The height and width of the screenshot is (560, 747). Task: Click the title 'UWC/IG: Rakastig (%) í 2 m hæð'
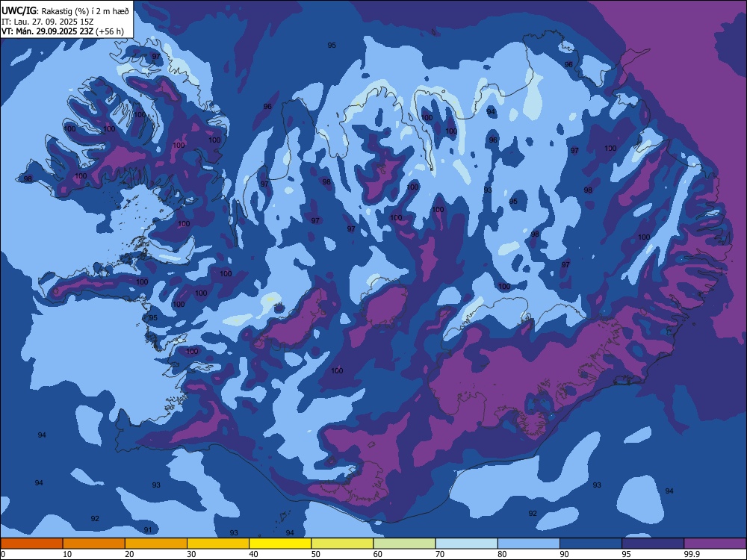(x=65, y=10)
